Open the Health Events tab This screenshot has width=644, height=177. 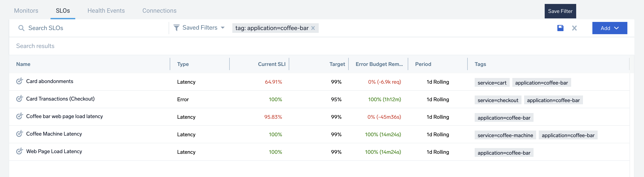tap(106, 11)
